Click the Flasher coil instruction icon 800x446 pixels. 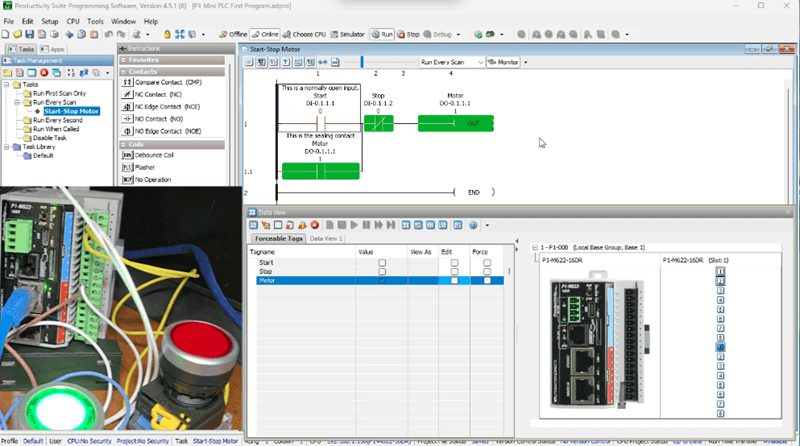click(x=128, y=167)
